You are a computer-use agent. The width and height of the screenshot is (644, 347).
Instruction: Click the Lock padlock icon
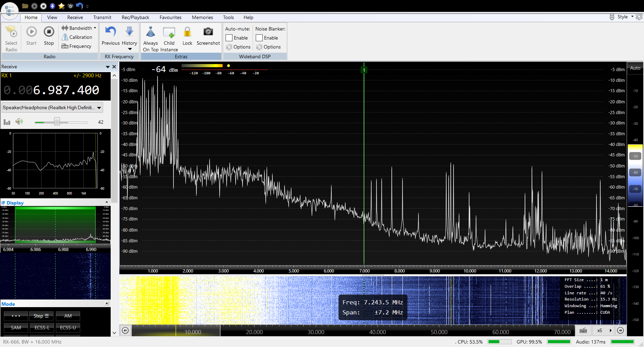tap(187, 32)
